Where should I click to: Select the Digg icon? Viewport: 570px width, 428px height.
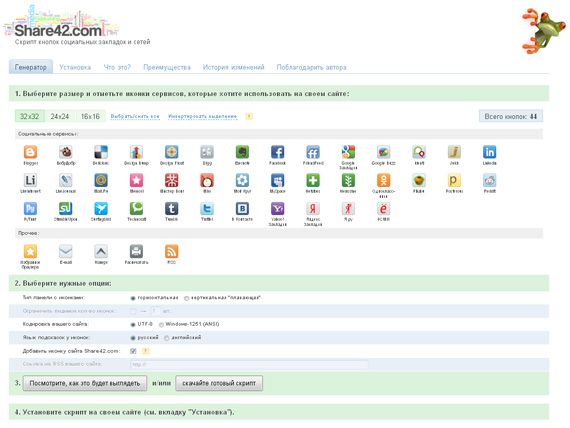(207, 152)
